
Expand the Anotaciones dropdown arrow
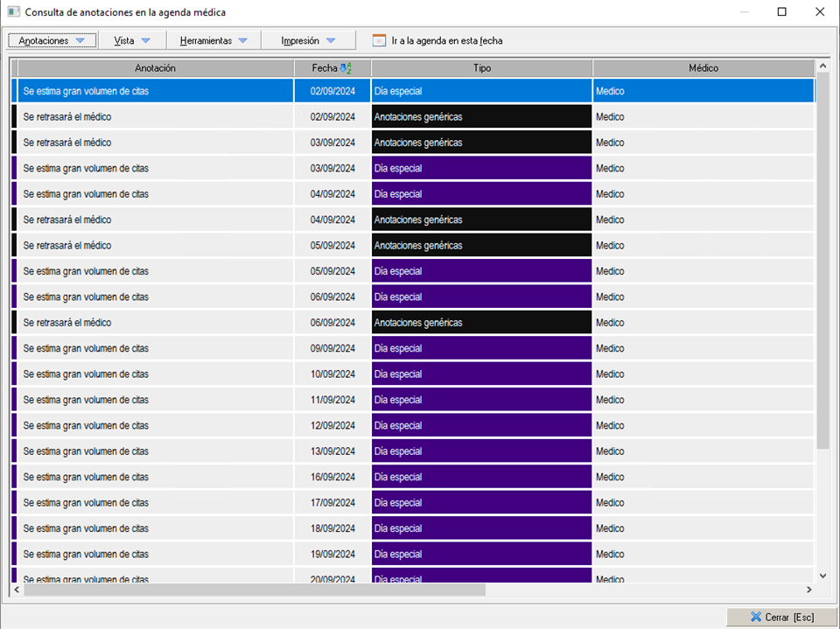(x=80, y=41)
